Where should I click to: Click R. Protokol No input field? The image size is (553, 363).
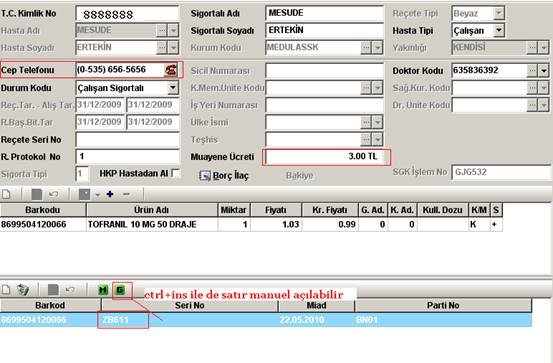128,157
